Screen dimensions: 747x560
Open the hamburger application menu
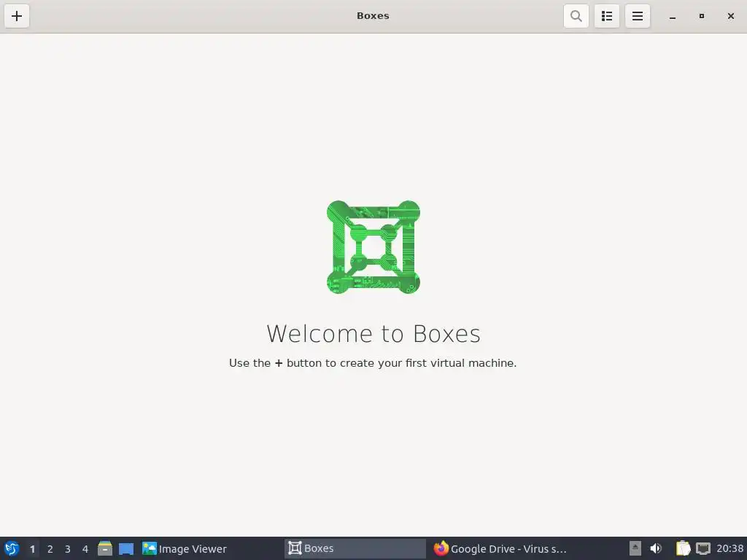pyautogui.click(x=638, y=16)
